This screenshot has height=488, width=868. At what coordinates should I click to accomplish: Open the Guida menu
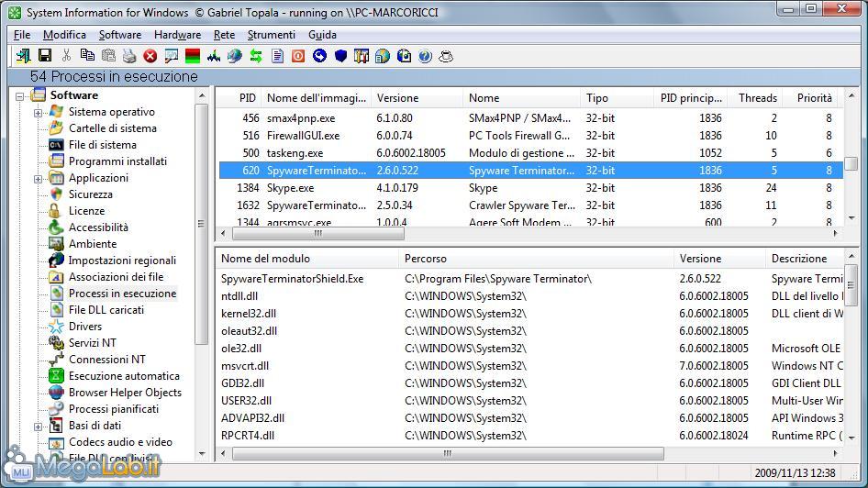[322, 35]
